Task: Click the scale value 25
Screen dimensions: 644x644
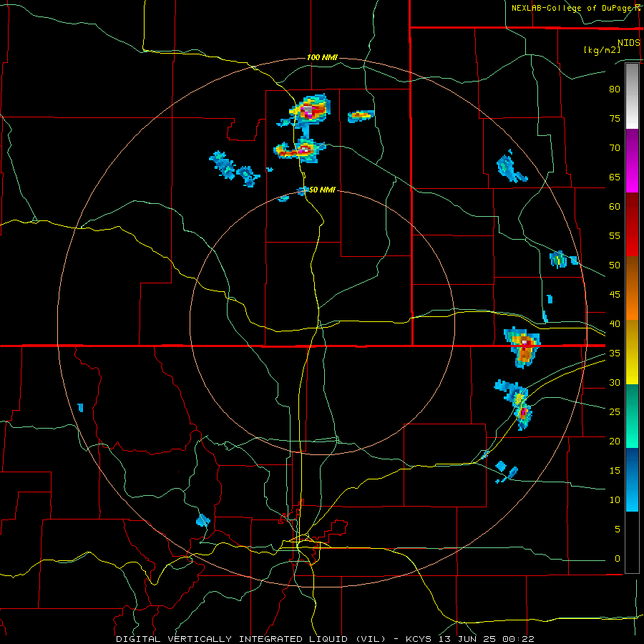Action: (615, 412)
